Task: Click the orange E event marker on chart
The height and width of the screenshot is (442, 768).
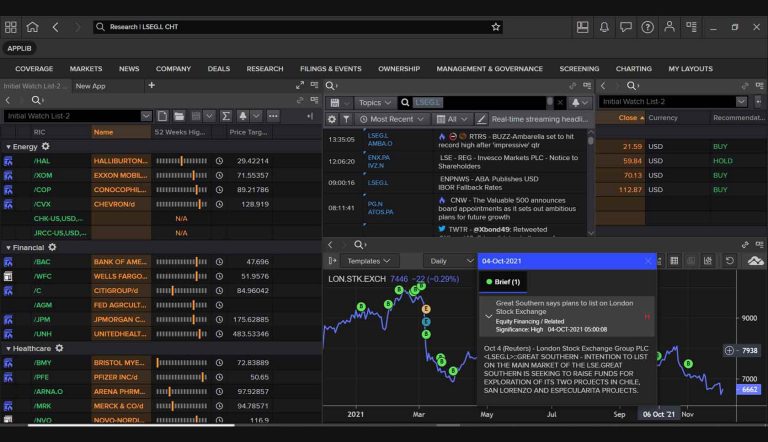Action: click(426, 309)
